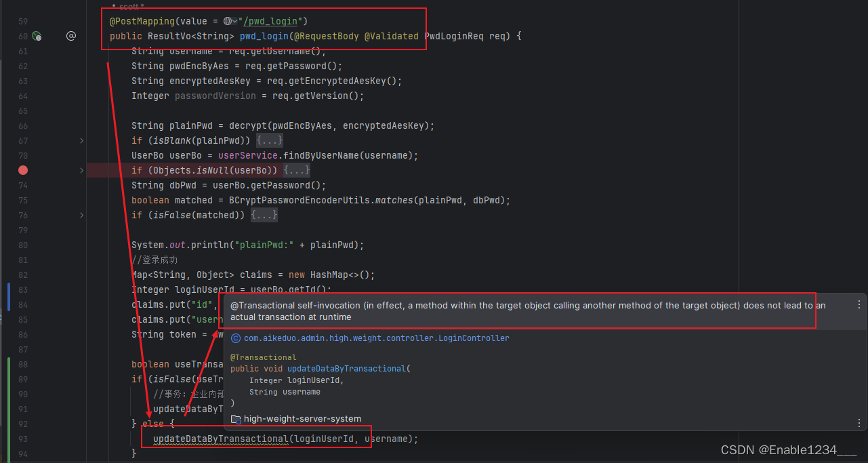Open the three-dot menu on the @Transactional warning banner

point(859,304)
